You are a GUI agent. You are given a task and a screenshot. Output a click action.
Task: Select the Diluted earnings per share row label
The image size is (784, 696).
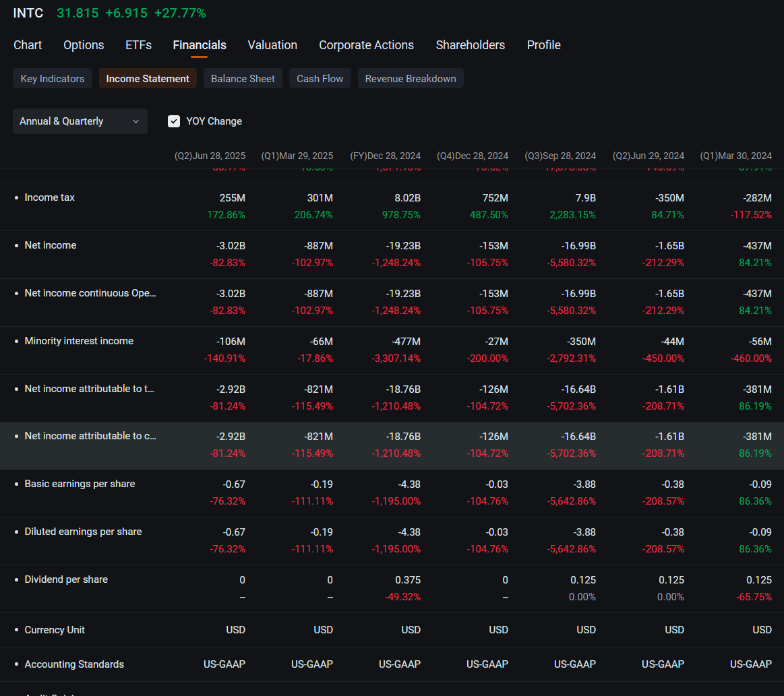pos(83,532)
